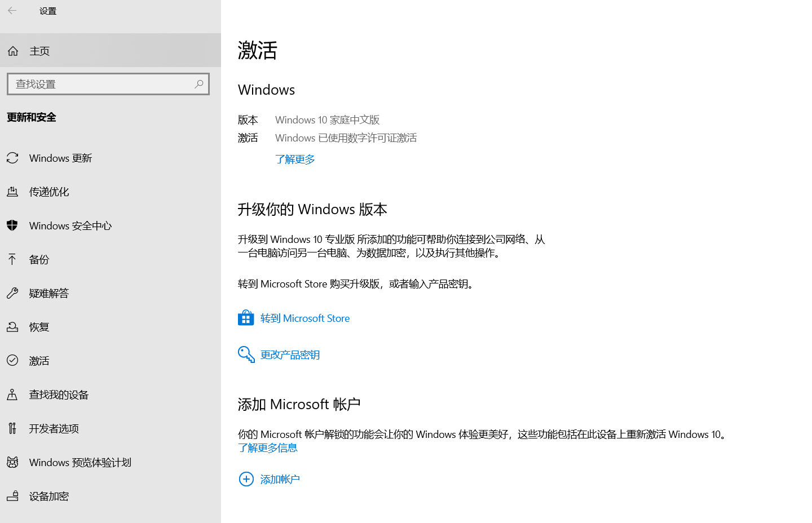The height and width of the screenshot is (523, 812).
Task: Click the back arrow in Settings header
Action: tap(12, 11)
